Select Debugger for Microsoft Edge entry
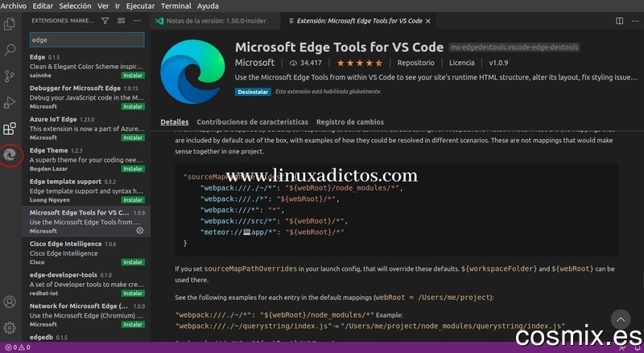This screenshot has width=644, height=353. tap(86, 96)
